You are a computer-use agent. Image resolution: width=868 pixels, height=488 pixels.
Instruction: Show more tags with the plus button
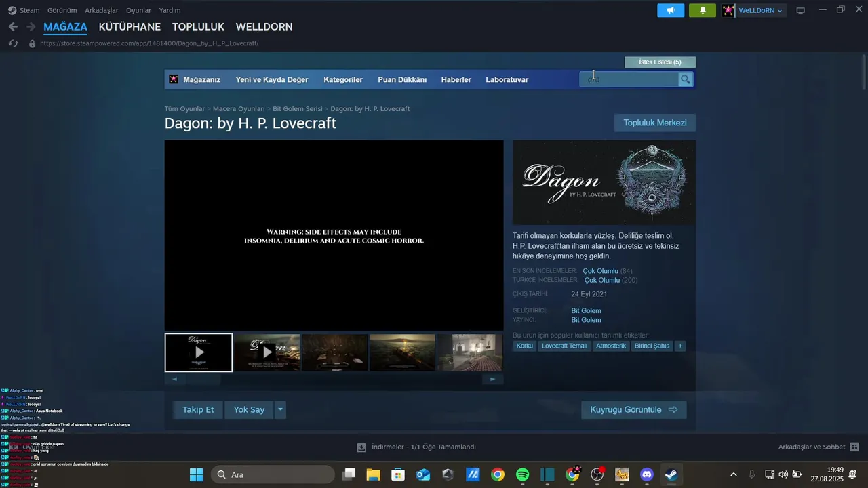coord(680,346)
